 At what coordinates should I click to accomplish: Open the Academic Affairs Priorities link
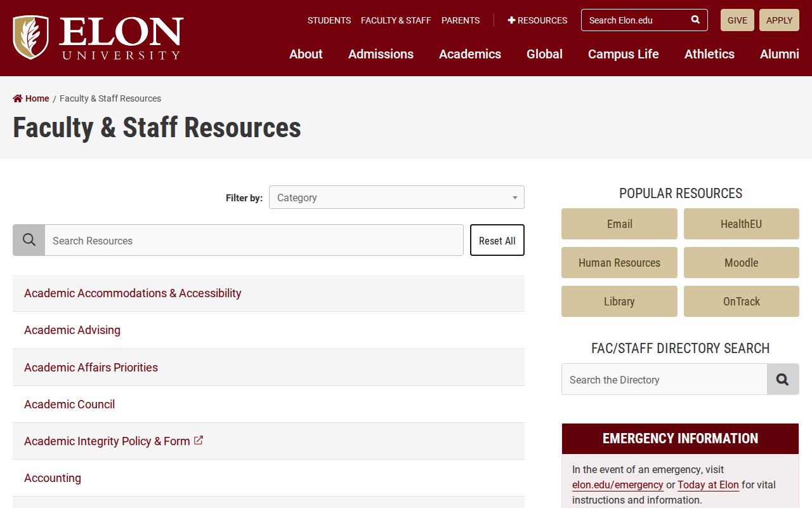pyautogui.click(x=91, y=367)
